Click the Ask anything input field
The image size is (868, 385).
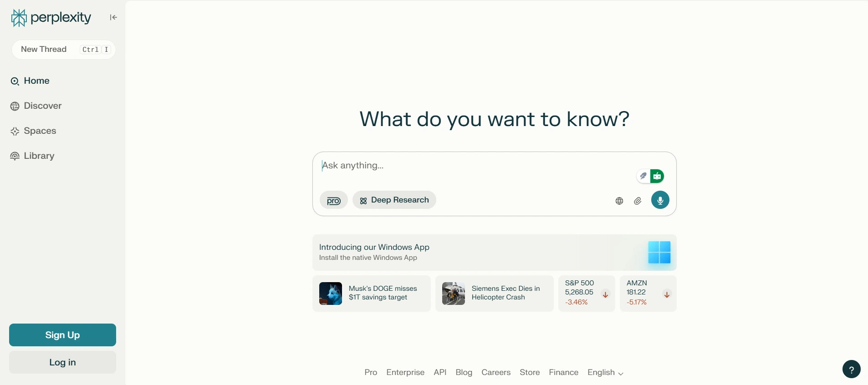(474, 166)
